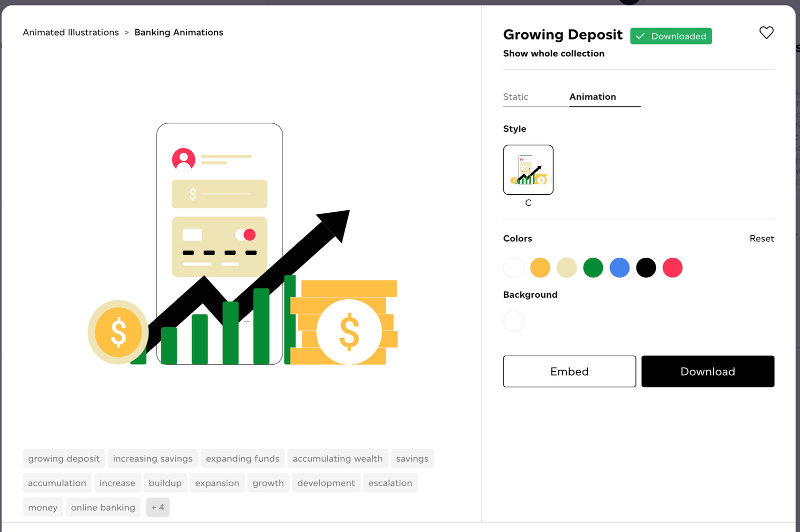The width and height of the screenshot is (800, 532).
Task: Click the green Downloaded badge
Action: tap(670, 36)
